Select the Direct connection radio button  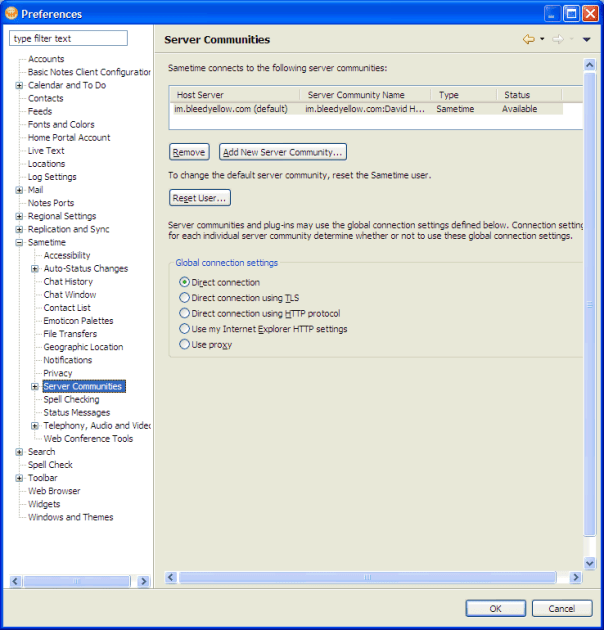pyautogui.click(x=184, y=282)
